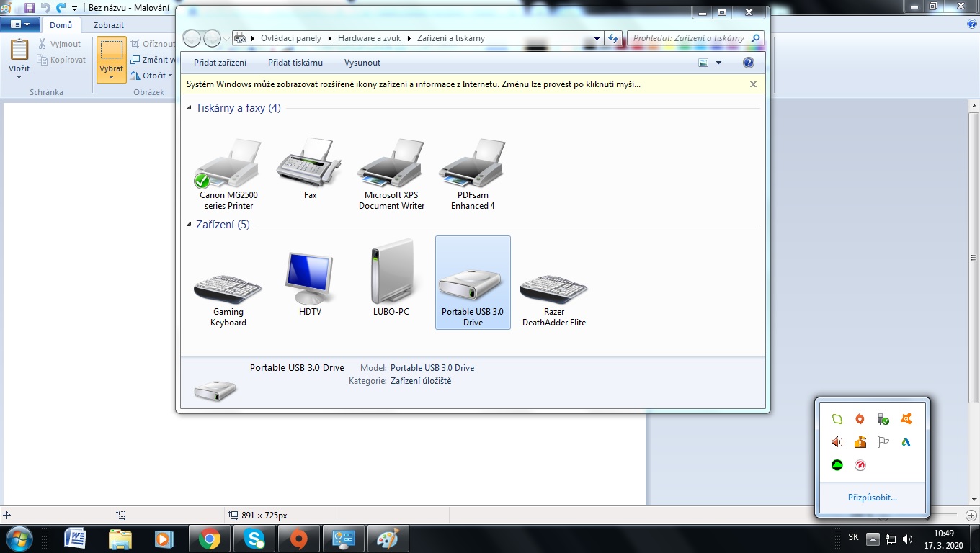The image size is (980, 553).
Task: Click the green cloud tray icon
Action: pyautogui.click(x=837, y=465)
